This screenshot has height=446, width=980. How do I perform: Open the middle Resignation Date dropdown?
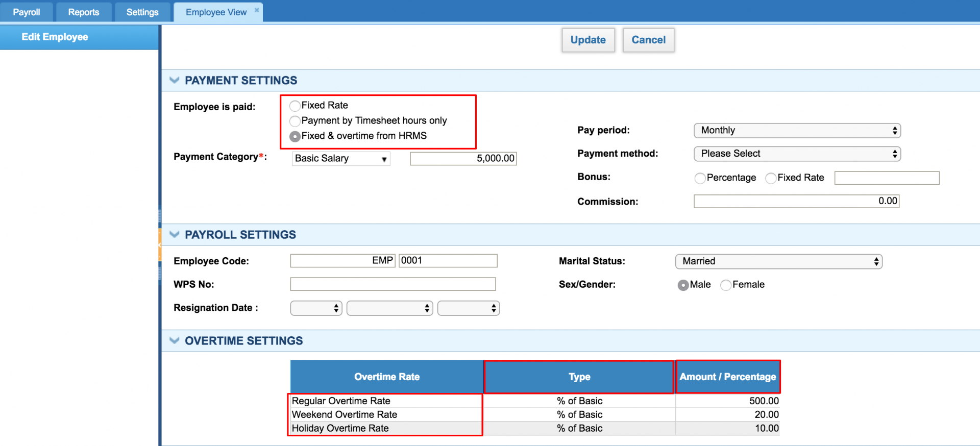[x=390, y=308]
